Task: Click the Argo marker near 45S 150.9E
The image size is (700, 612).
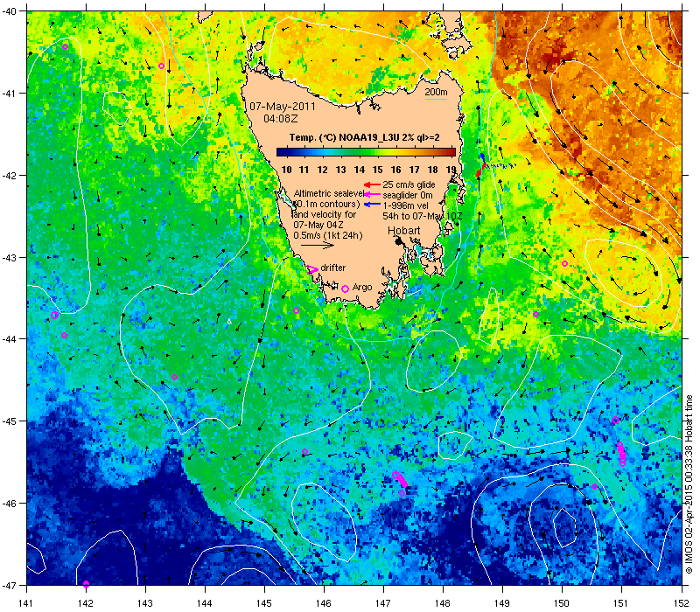Action: pyautogui.click(x=616, y=421)
